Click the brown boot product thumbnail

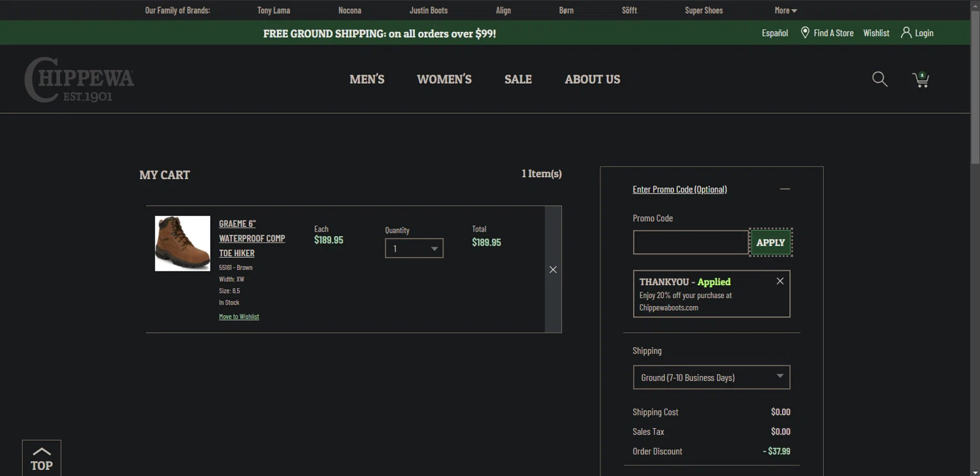[182, 243]
